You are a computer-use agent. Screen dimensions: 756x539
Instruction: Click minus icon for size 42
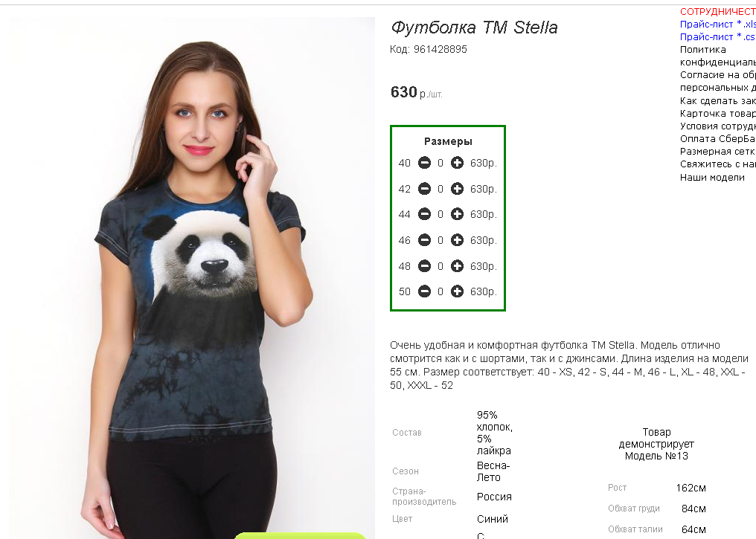(424, 189)
